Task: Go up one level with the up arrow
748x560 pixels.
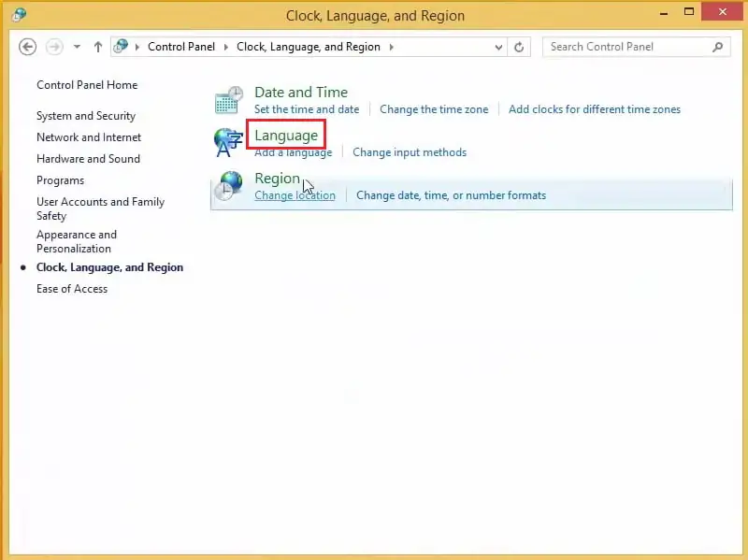Action: coord(97,46)
